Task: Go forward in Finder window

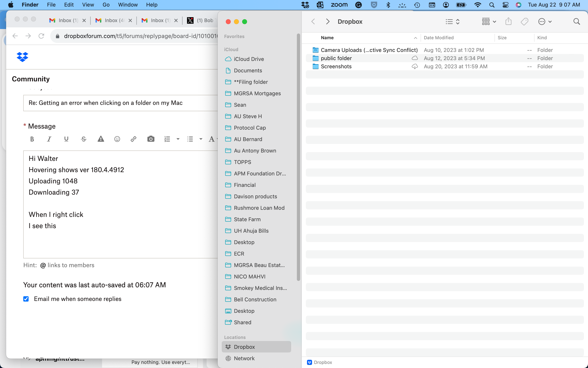Action: click(327, 21)
